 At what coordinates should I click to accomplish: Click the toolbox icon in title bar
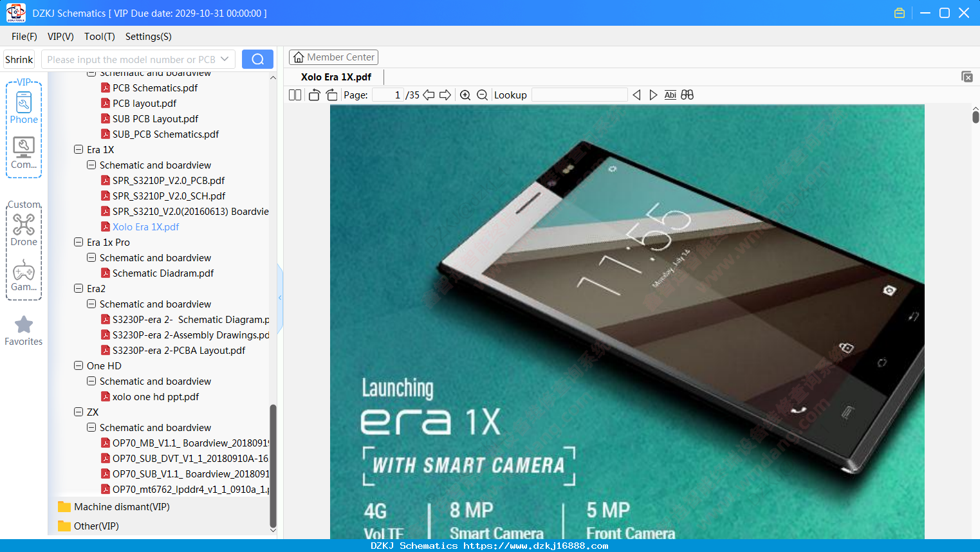click(x=900, y=13)
